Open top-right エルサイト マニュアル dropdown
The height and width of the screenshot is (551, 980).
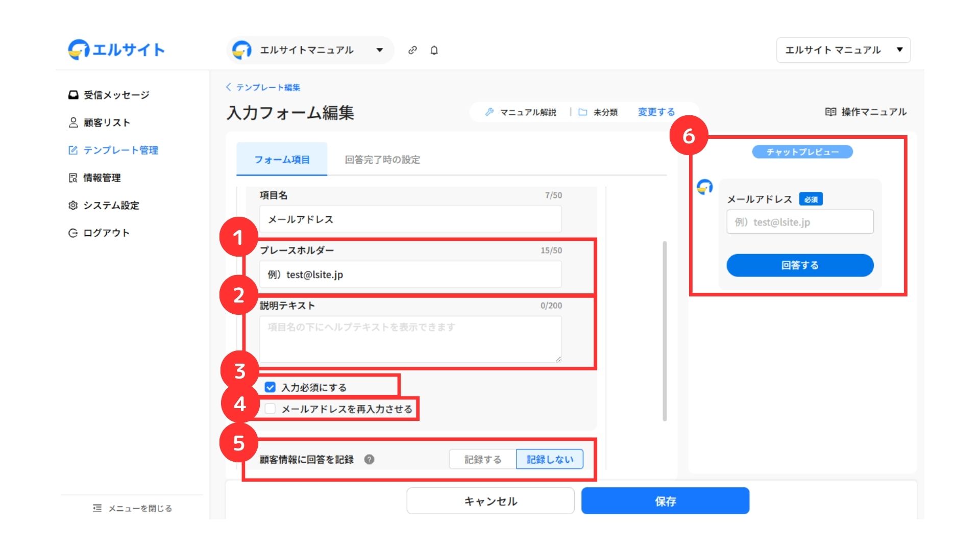pos(843,50)
